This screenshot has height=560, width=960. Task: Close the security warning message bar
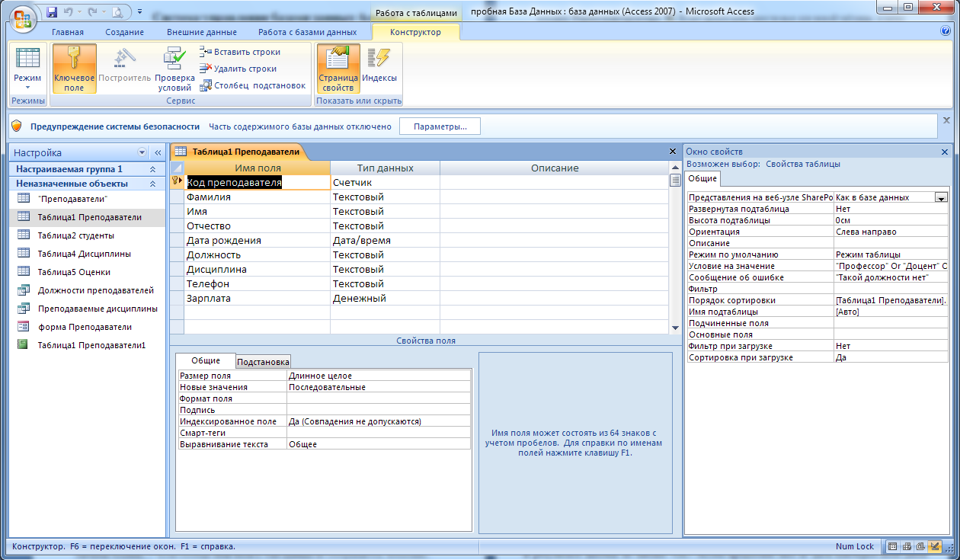(947, 120)
